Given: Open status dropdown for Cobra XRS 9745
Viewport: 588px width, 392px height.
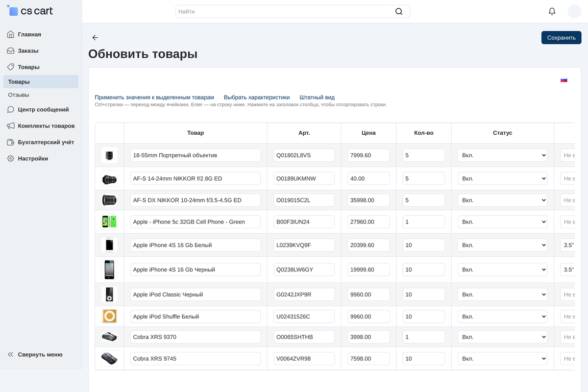Looking at the screenshot, I should pyautogui.click(x=503, y=359).
